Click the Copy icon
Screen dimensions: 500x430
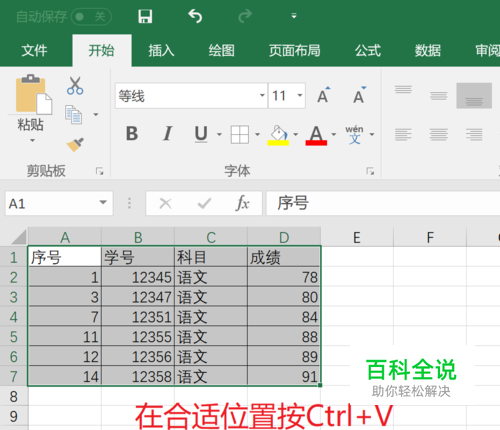73,115
